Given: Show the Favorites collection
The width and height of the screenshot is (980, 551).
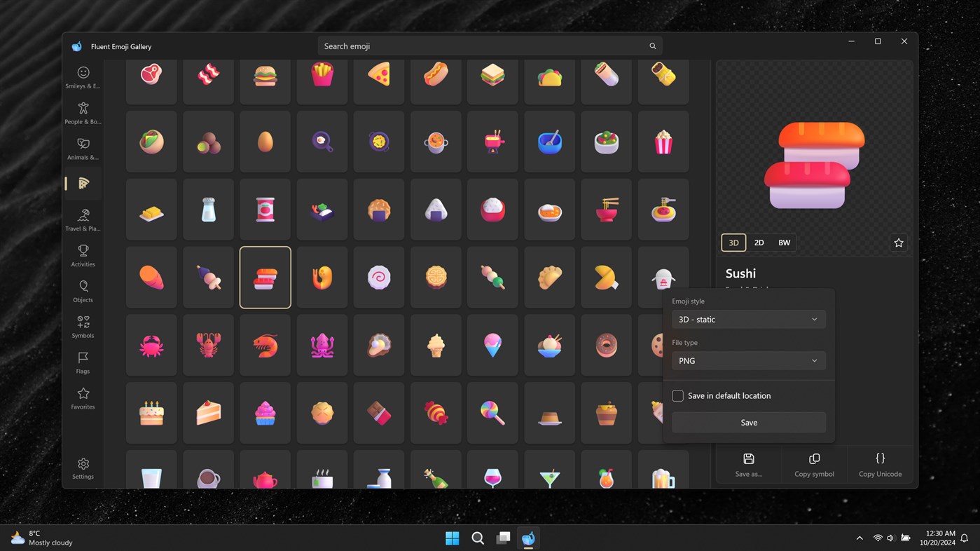Looking at the screenshot, I should point(83,398).
